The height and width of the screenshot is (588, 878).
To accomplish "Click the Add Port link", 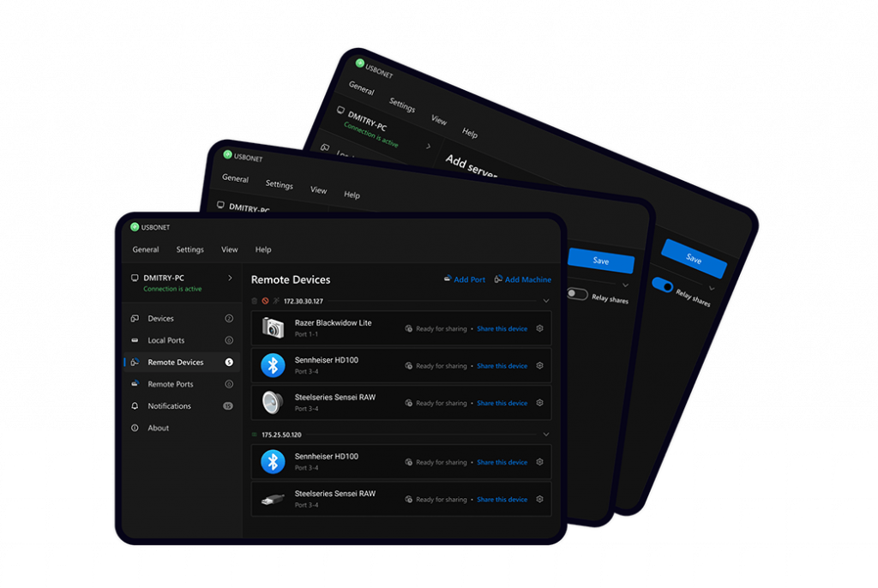I will pyautogui.click(x=465, y=279).
